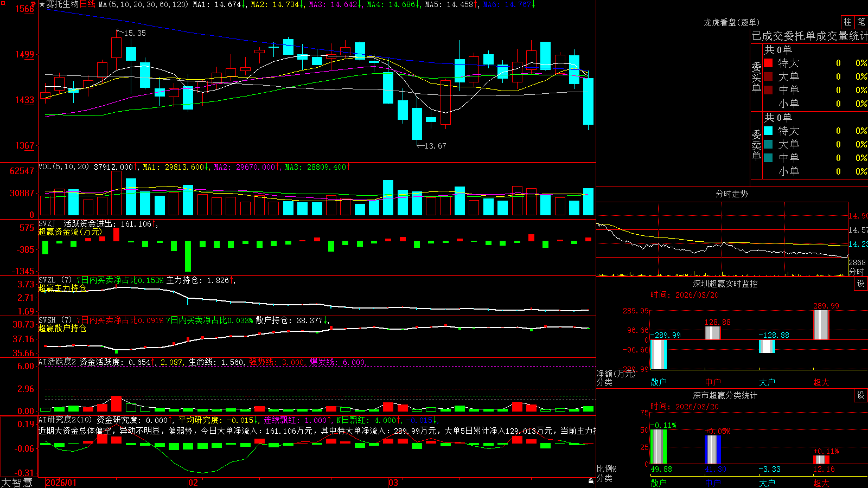Click the star icon beside 赛托生物
Image resolution: width=868 pixels, height=488 pixels.
42,4
